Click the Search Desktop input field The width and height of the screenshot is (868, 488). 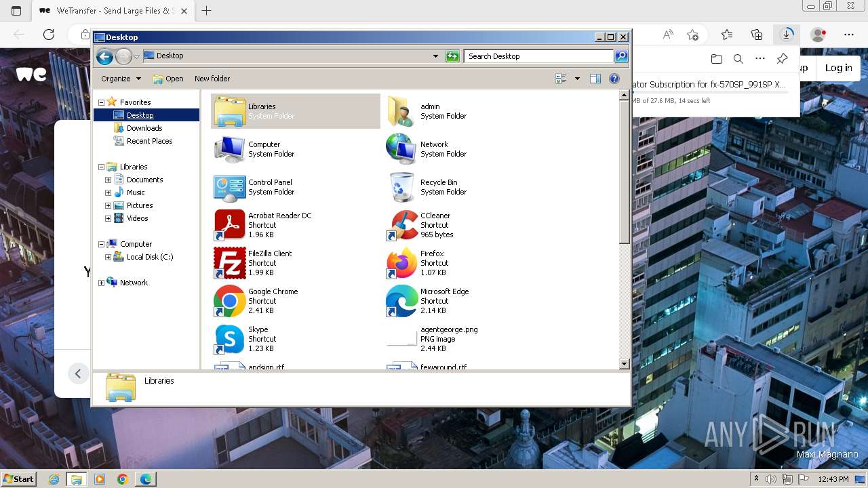[x=539, y=56]
